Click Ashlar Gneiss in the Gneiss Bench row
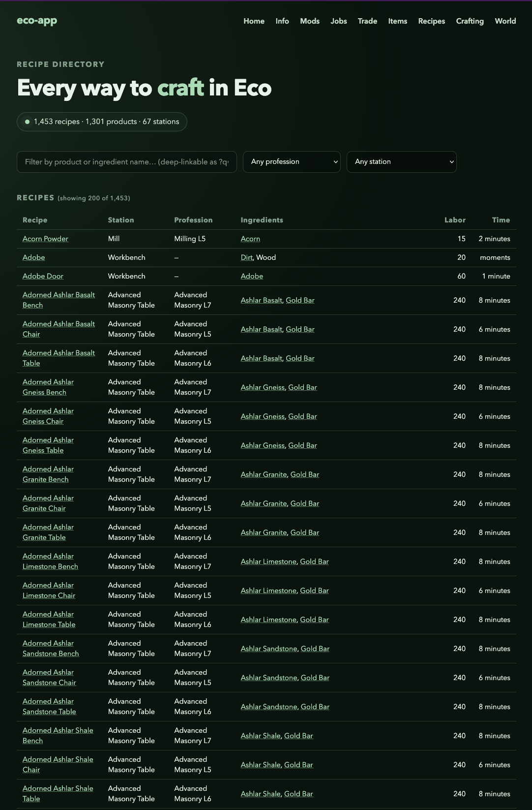Viewport: 532px width, 810px height. (263, 387)
